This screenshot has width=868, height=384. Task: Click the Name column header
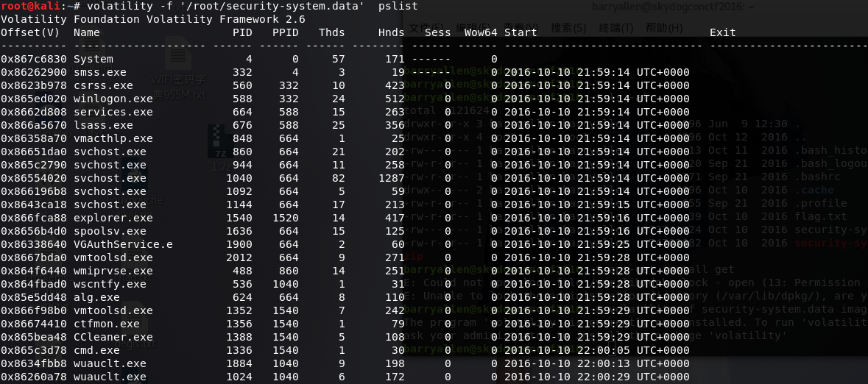coord(86,32)
